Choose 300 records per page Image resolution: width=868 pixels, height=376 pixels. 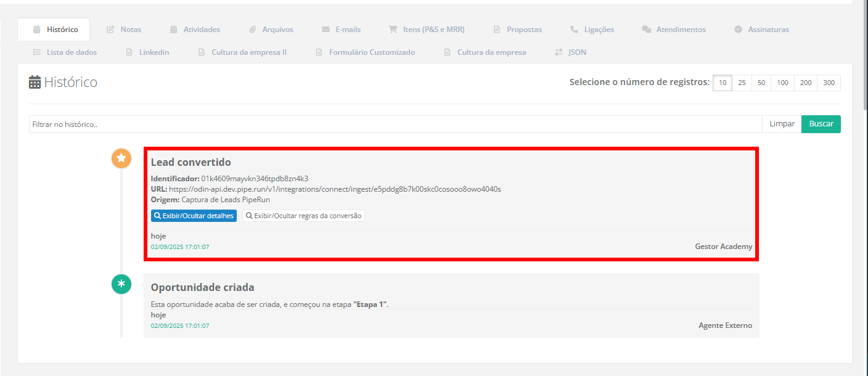[x=829, y=83]
